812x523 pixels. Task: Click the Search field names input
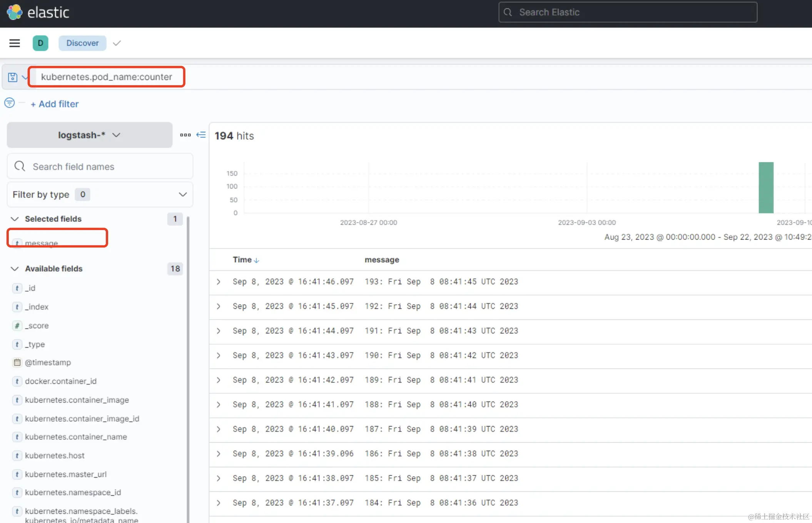[x=100, y=167]
